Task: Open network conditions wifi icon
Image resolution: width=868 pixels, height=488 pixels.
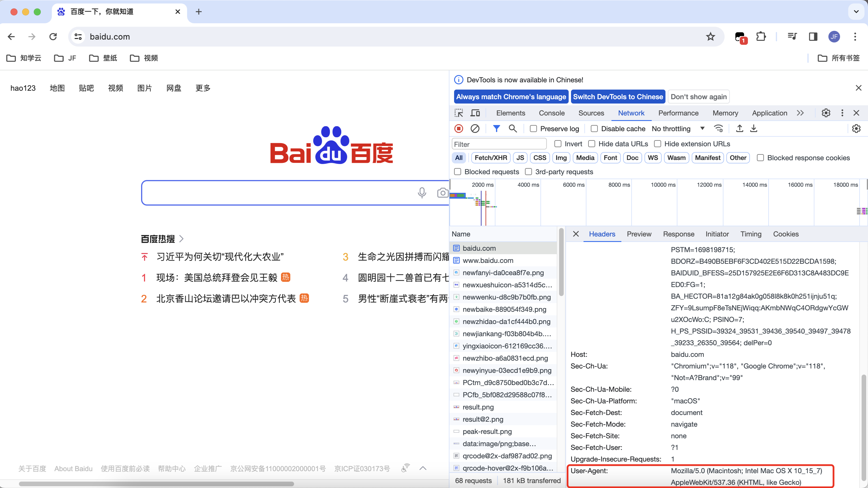Action: tap(718, 128)
